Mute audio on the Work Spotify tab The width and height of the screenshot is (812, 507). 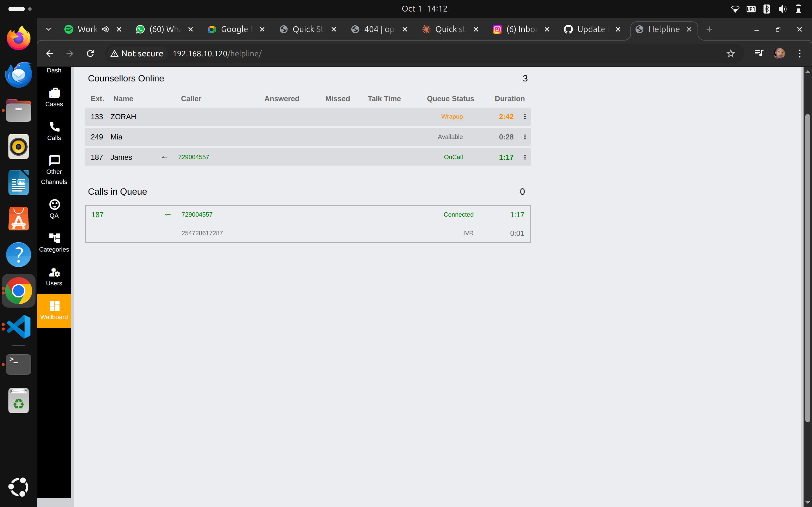click(105, 29)
